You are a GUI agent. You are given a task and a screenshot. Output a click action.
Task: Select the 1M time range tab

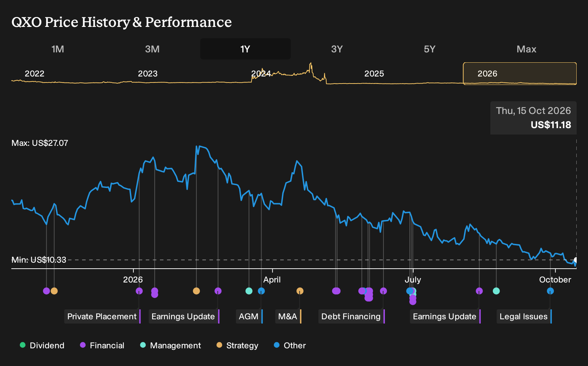[58, 49]
